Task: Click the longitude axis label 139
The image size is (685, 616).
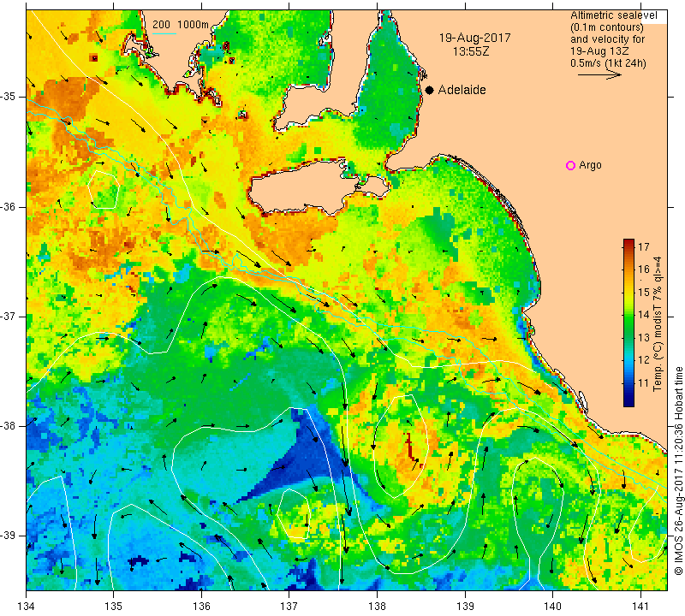Action: point(465,606)
